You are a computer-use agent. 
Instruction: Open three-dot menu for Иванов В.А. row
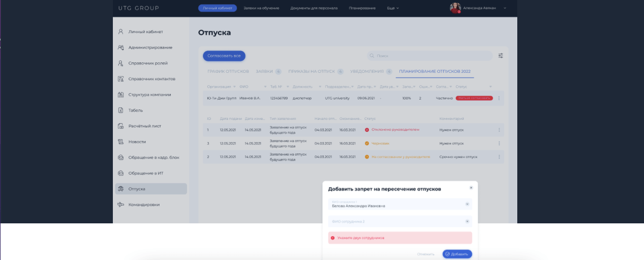498,98
